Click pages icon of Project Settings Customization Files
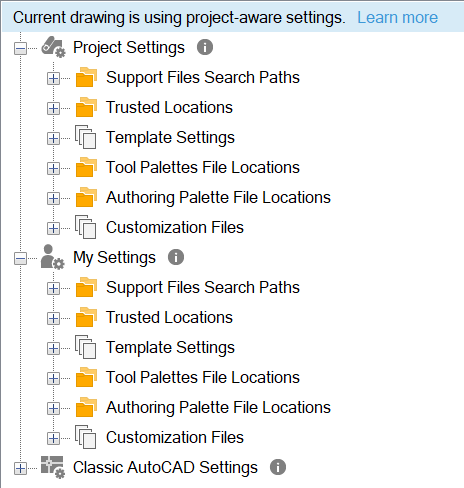 click(x=86, y=227)
